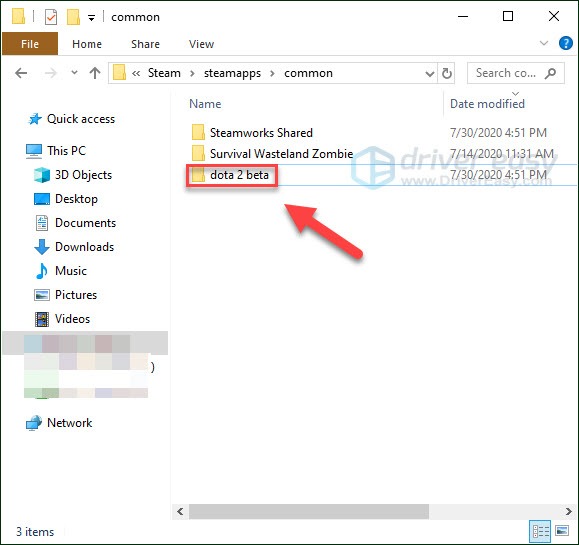Switch to the Details view layout icon

pos(541,531)
